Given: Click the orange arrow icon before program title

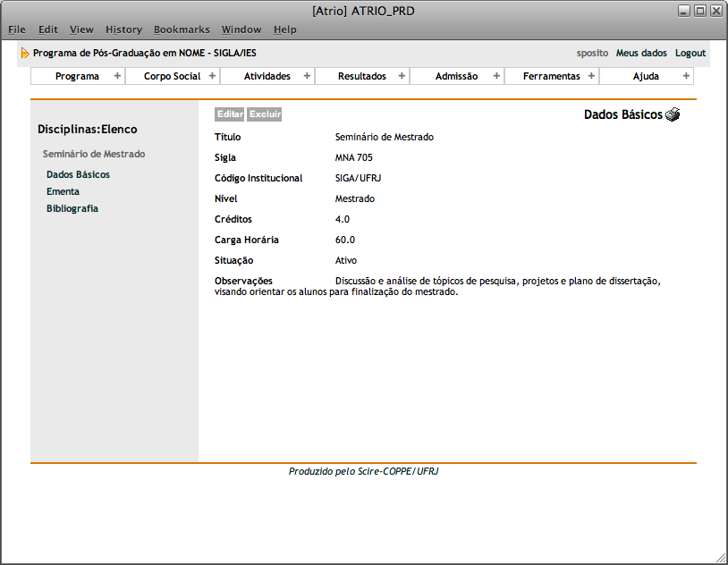Looking at the screenshot, I should (x=25, y=53).
